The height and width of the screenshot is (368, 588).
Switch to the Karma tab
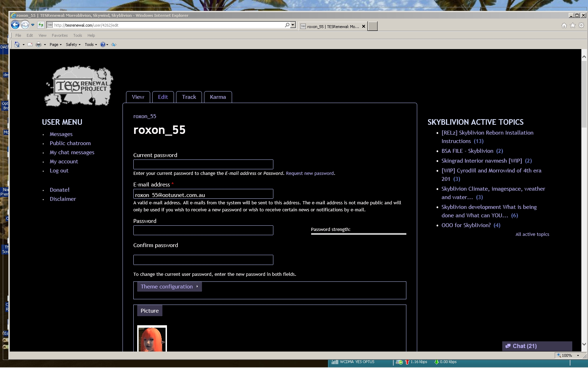(218, 97)
